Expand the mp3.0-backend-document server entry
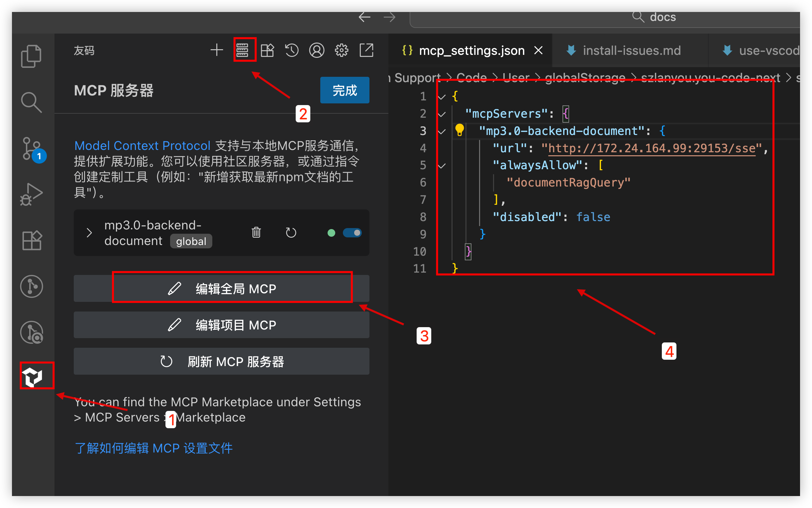The width and height of the screenshot is (812, 508). [x=89, y=232]
